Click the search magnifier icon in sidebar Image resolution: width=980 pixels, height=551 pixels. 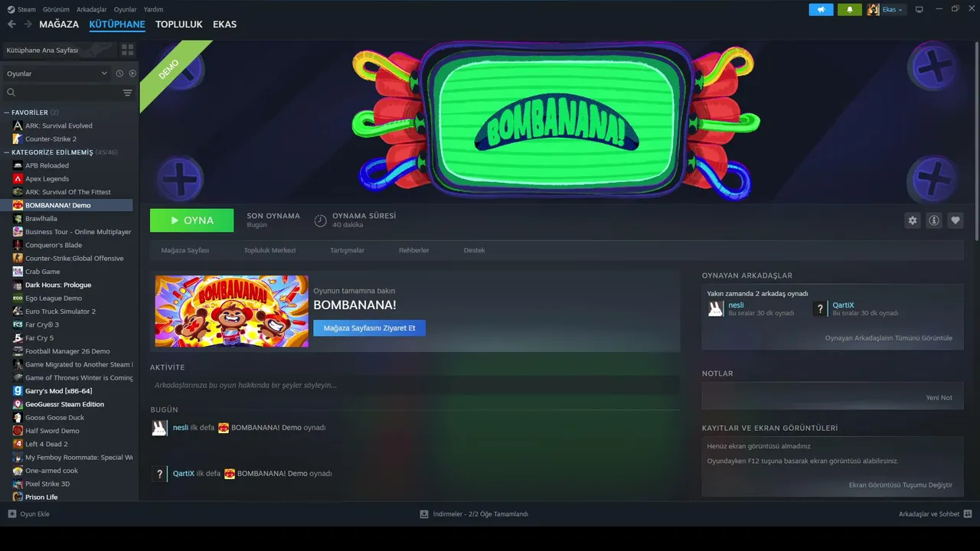[11, 93]
